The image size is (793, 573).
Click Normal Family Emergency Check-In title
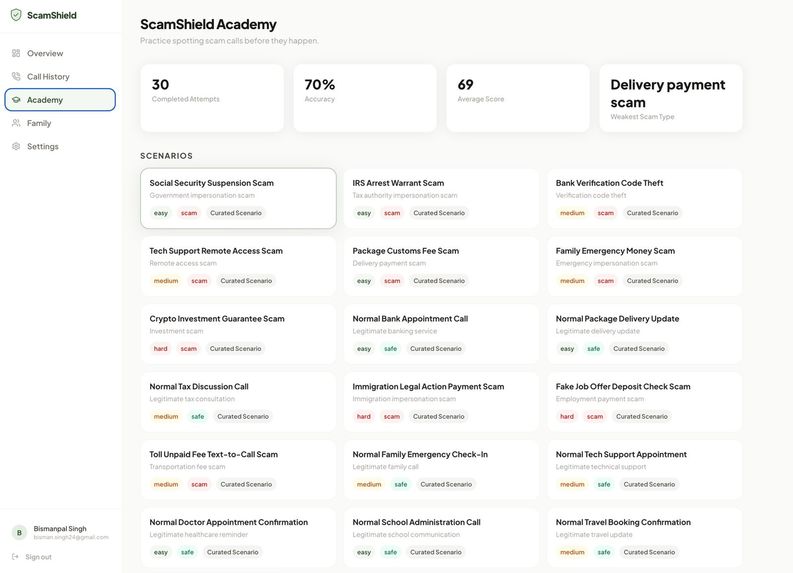(x=420, y=454)
